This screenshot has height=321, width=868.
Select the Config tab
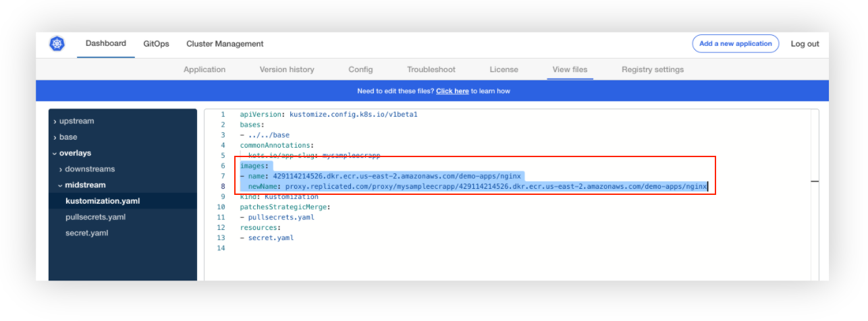360,69
